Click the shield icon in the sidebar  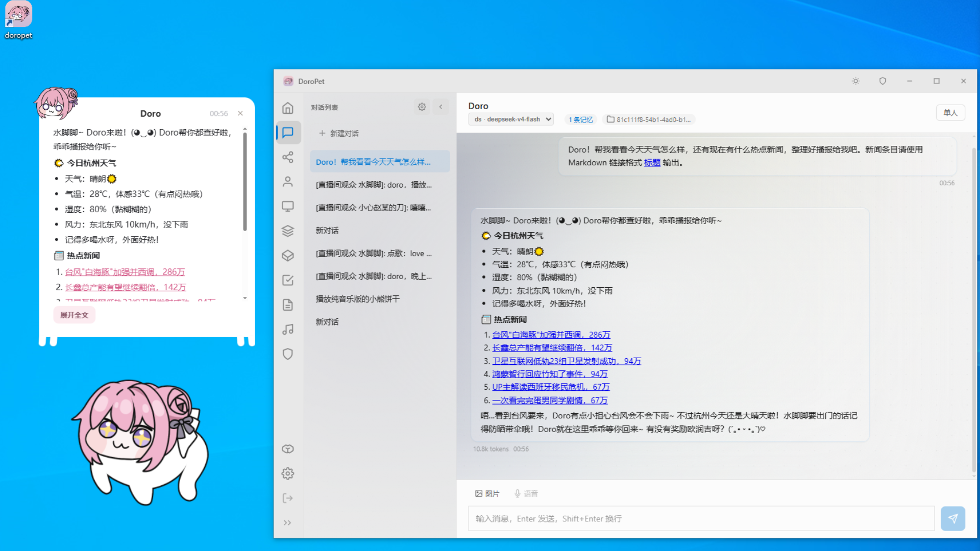288,354
